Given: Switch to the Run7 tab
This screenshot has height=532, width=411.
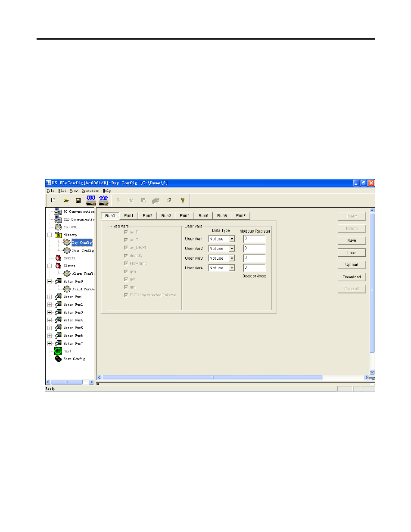Looking at the screenshot, I should 241,216.
